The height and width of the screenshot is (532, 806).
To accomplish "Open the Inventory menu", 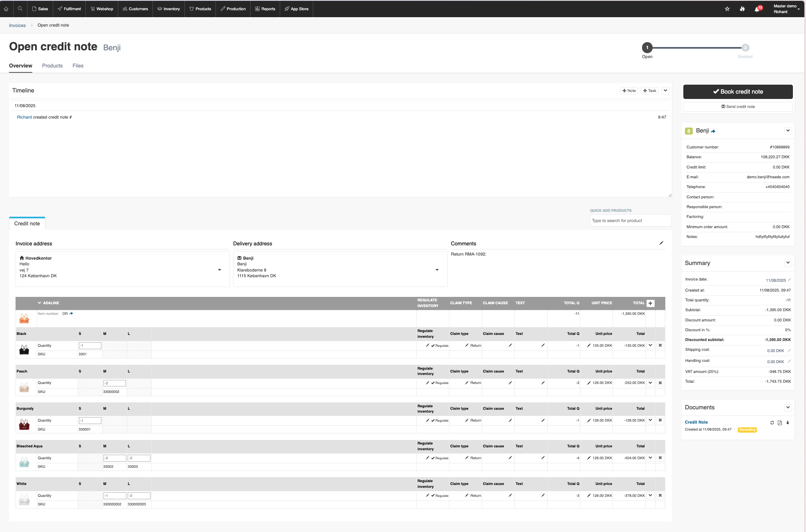I will click(168, 9).
